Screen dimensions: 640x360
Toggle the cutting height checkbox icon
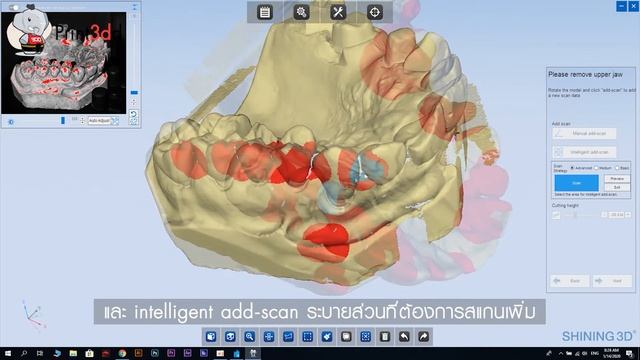coord(556,215)
